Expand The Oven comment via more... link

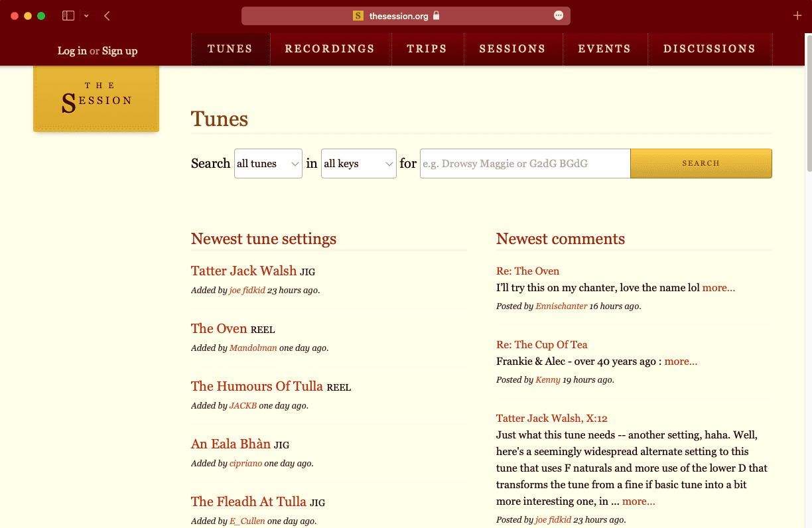(x=718, y=287)
